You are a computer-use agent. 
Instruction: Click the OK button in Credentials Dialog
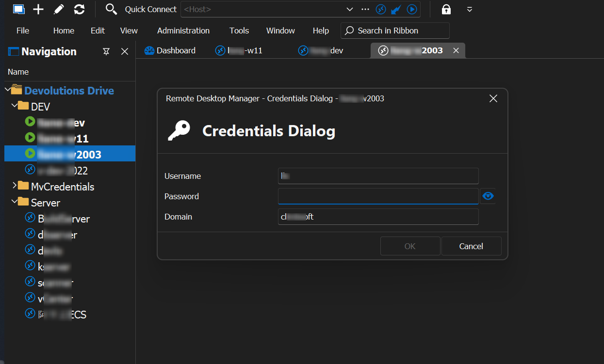coord(410,246)
